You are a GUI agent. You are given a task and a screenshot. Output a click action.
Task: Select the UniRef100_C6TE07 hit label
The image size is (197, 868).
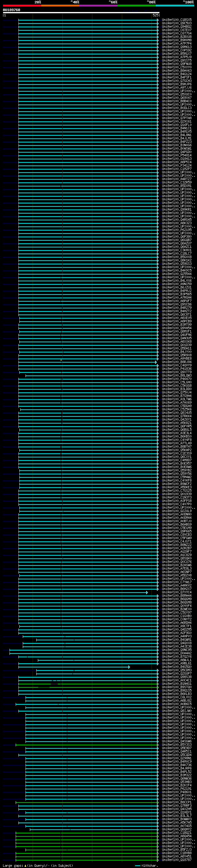click(176, 30)
